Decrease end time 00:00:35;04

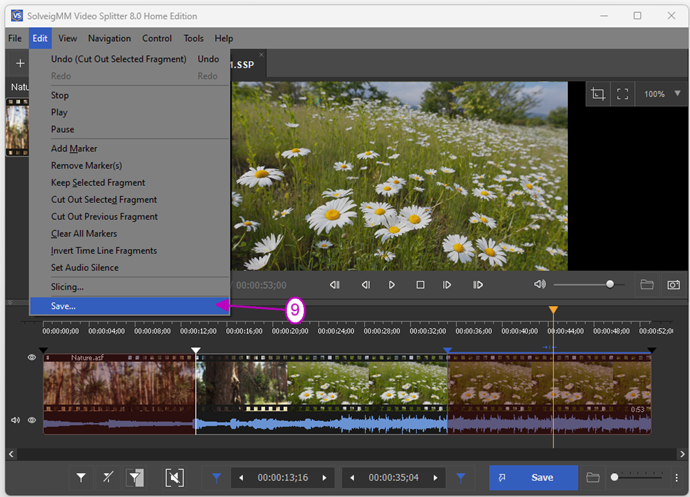click(x=352, y=478)
